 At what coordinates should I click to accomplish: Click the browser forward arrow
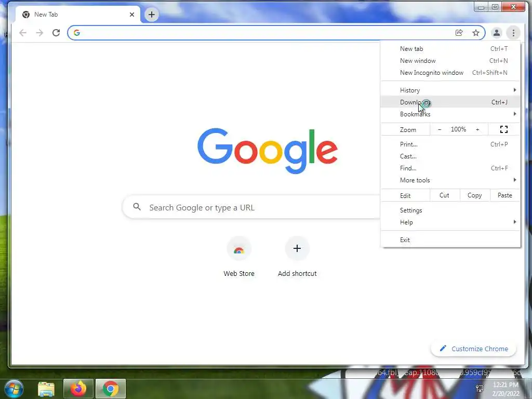pos(39,33)
